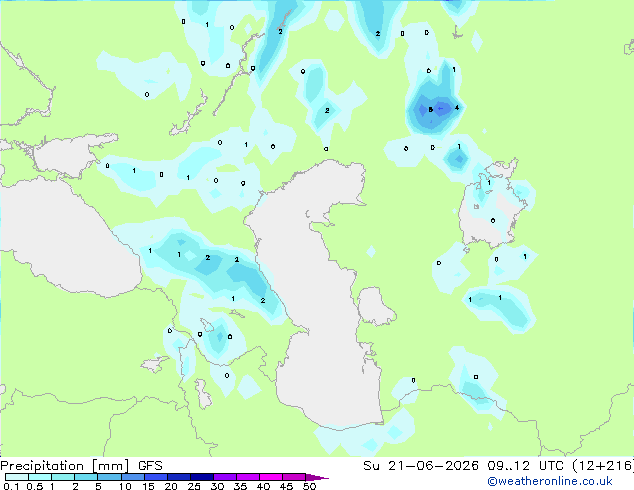Viewport: 634px width, 490px height.
Task: Click the 45–50 mm magenta legend swatch
Action: point(294,477)
